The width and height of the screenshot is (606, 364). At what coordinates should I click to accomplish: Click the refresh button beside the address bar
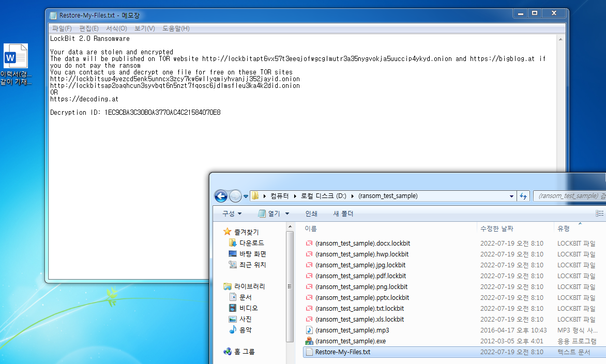point(523,196)
